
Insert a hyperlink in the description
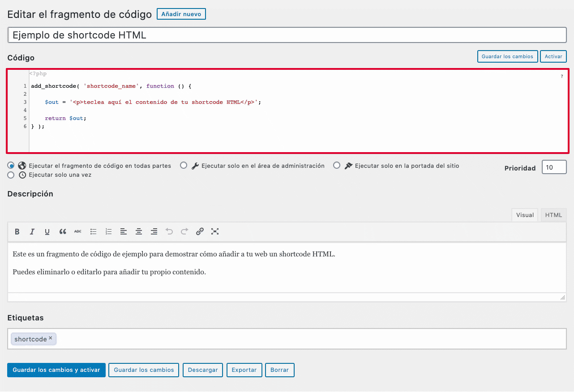tap(199, 231)
